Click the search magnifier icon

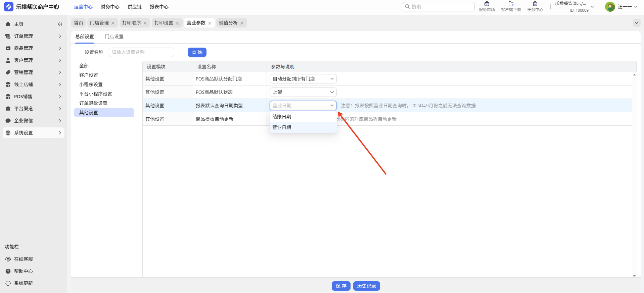click(407, 7)
